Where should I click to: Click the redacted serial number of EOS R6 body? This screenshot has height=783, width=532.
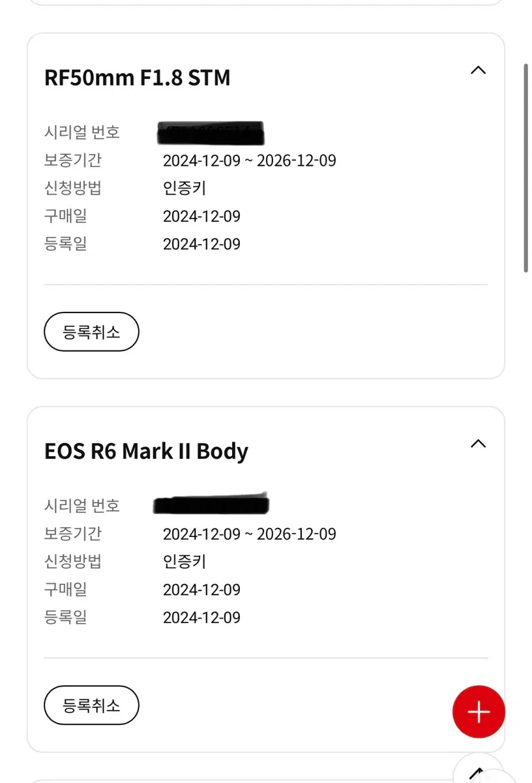pyautogui.click(x=211, y=504)
